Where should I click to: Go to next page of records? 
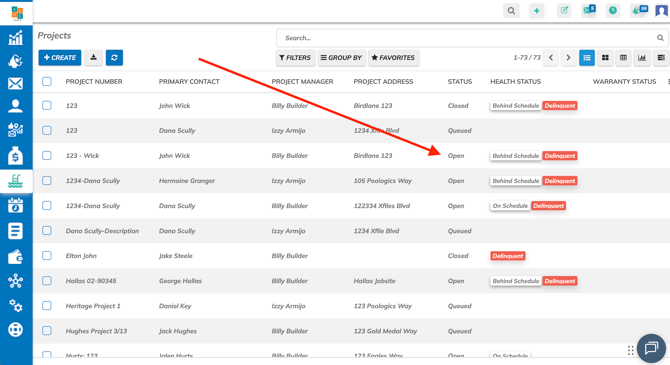coord(568,58)
